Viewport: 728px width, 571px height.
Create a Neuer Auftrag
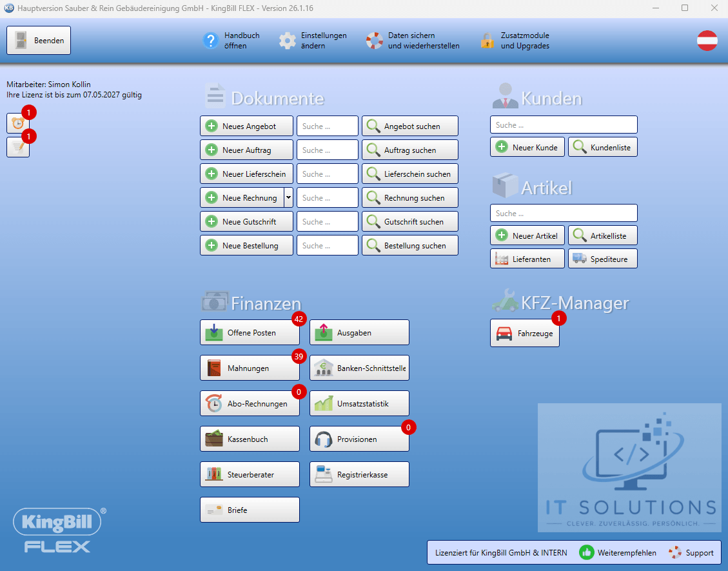246,150
